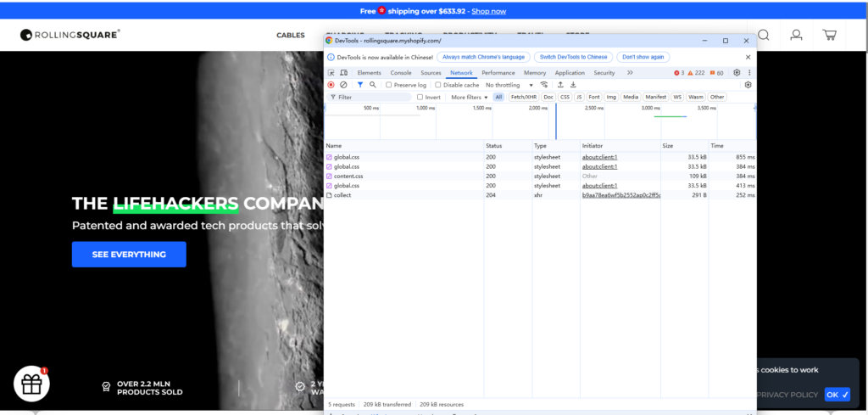Dismiss the DevTools language infobar
Screen dimensions: 868x415
click(748, 57)
